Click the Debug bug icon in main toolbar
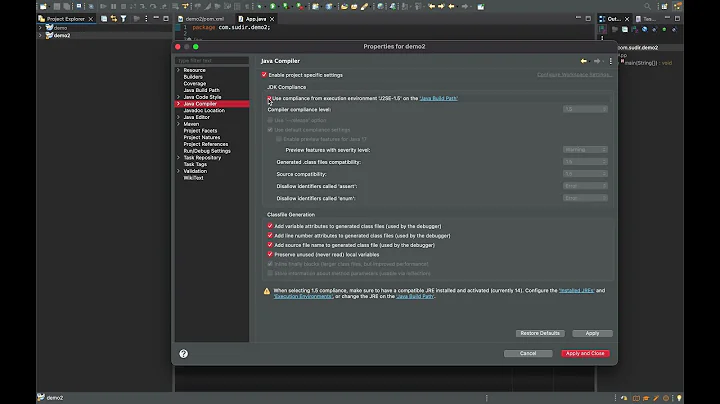This screenshot has width=720, height=404. [259, 6]
